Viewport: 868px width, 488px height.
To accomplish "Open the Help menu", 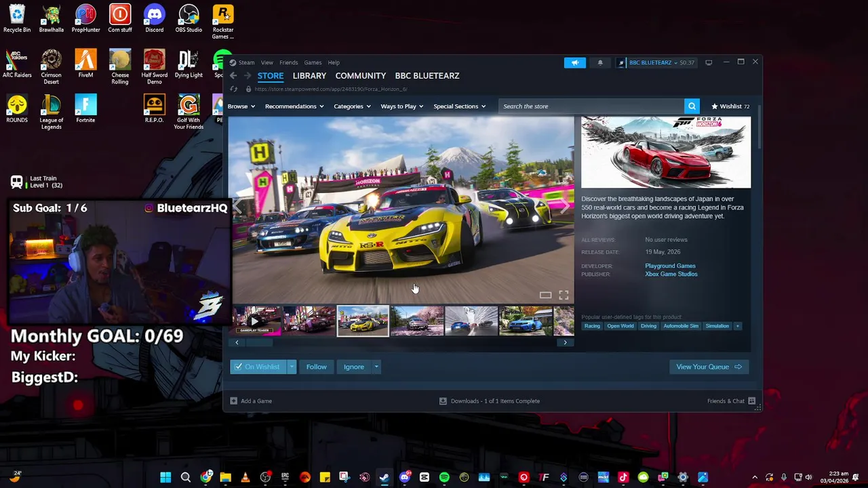I will [334, 62].
